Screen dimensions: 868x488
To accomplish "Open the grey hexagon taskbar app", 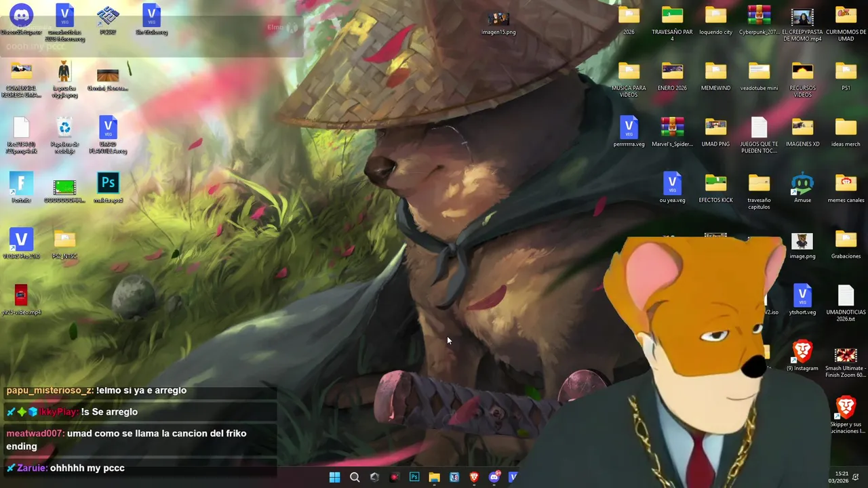I will coord(374,477).
